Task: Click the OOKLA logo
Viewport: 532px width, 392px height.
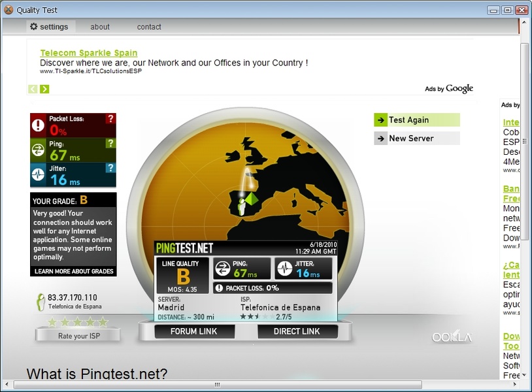Action: click(x=452, y=336)
